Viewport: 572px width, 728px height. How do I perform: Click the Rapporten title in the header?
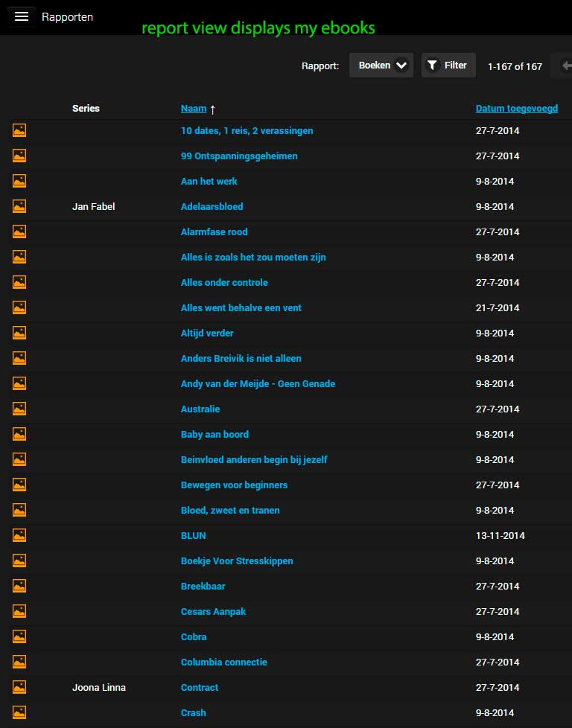click(x=68, y=16)
